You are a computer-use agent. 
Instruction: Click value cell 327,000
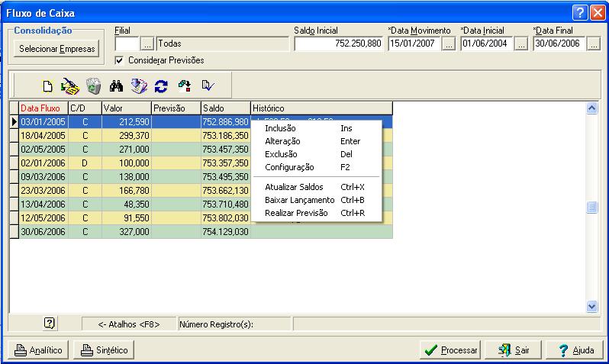point(127,231)
